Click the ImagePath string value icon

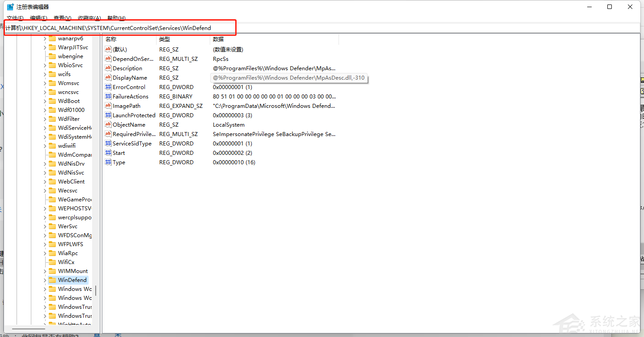click(x=108, y=106)
